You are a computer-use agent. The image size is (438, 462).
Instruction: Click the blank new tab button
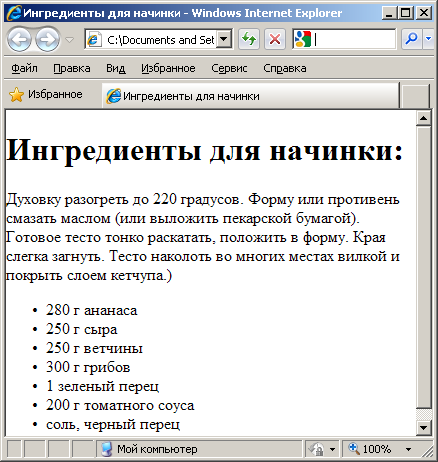tap(416, 96)
